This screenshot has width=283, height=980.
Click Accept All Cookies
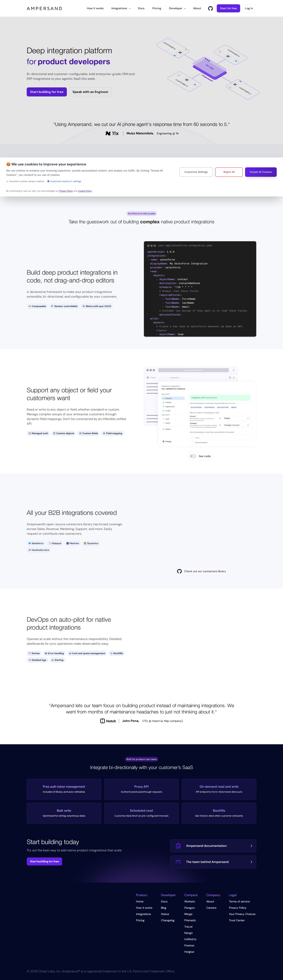pos(261,172)
